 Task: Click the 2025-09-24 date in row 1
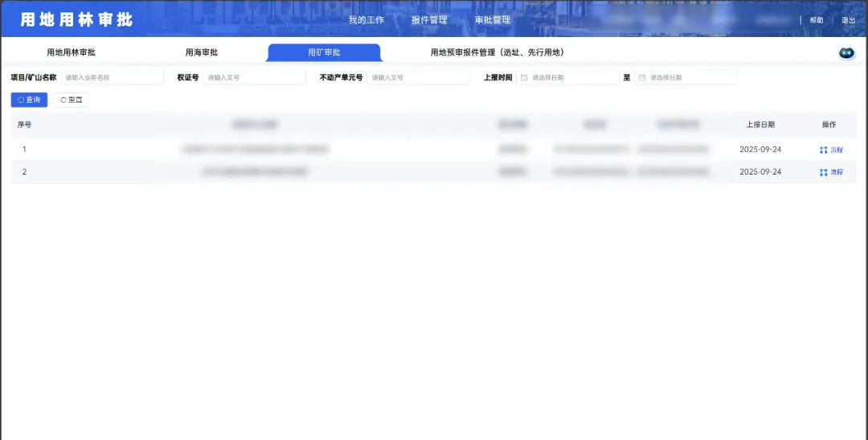[x=760, y=150]
